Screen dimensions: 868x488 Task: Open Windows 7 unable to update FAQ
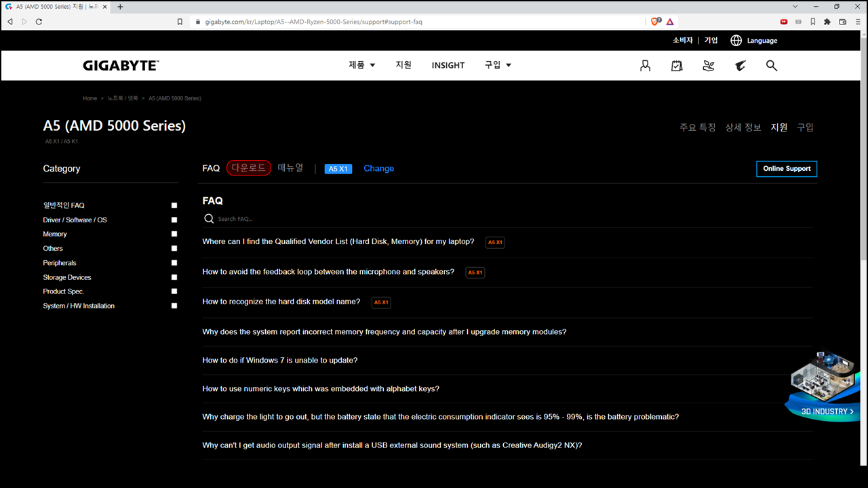coord(280,361)
